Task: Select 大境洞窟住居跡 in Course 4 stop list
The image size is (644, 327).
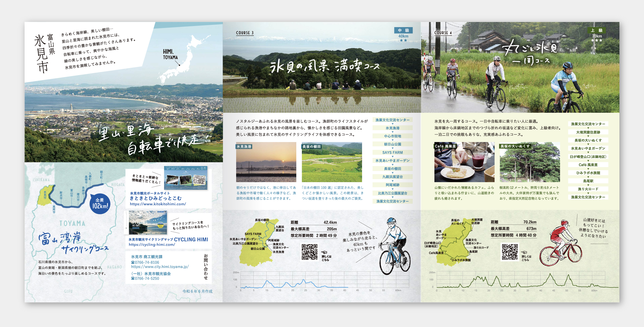Action: [x=588, y=132]
